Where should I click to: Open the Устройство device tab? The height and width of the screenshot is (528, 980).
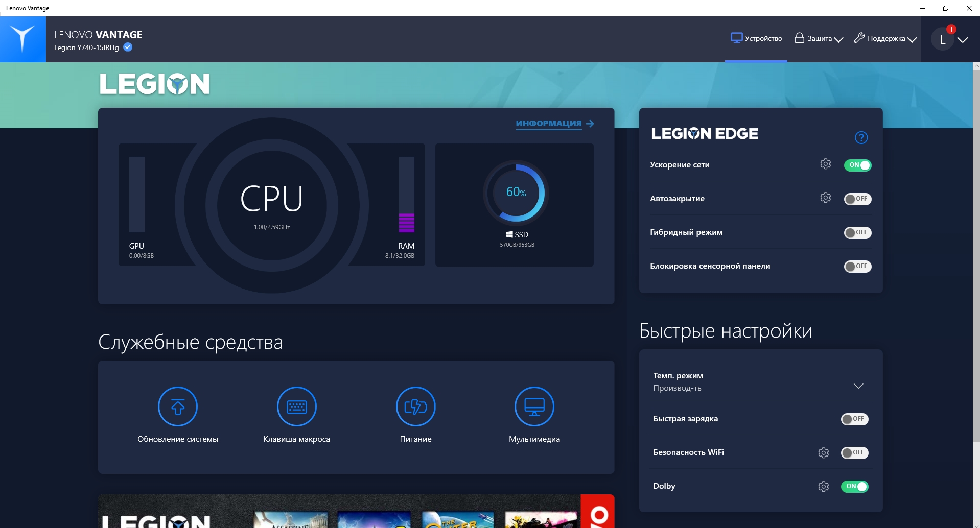(x=756, y=38)
